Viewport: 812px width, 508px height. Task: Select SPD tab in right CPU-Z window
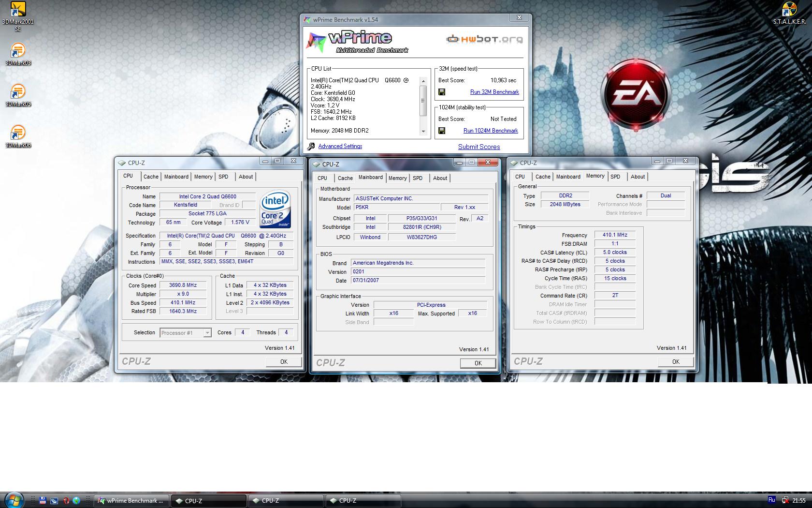coord(615,177)
